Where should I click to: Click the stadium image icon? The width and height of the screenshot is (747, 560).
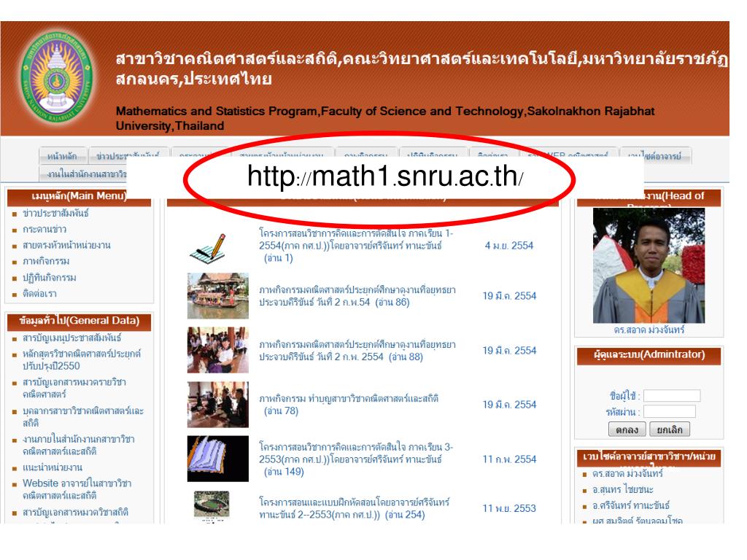[212, 505]
